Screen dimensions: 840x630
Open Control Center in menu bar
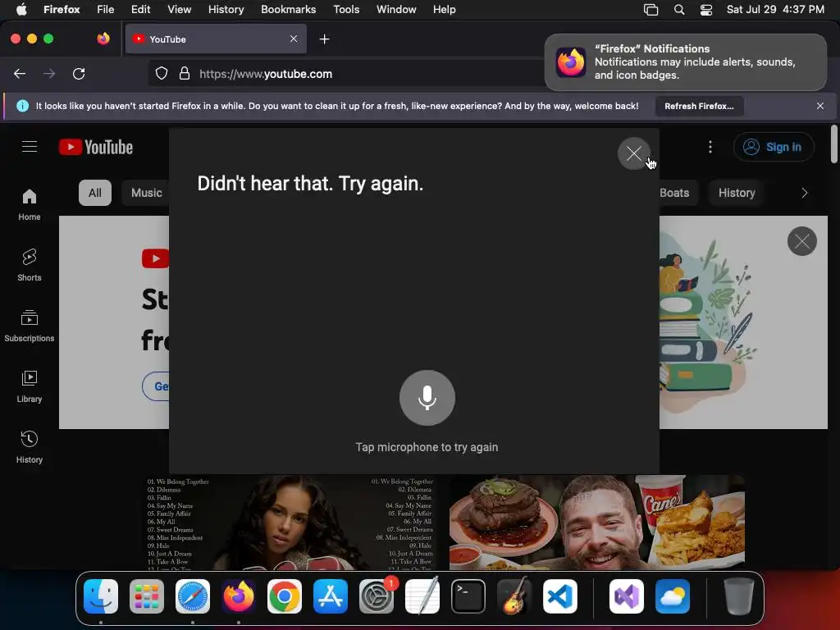pos(706,10)
